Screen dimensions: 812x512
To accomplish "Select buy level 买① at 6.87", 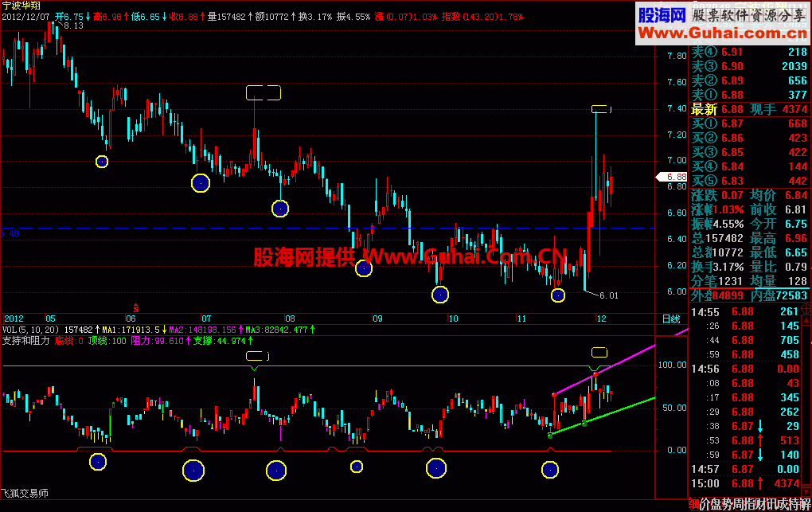I will click(x=749, y=124).
